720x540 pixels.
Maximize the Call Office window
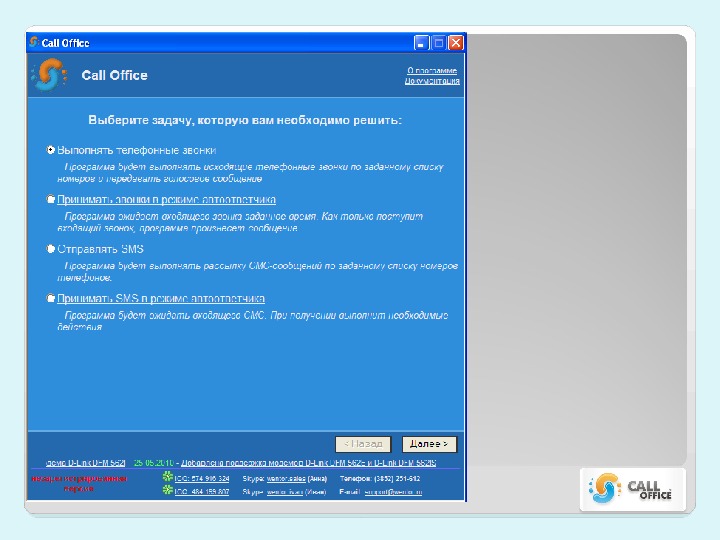(x=439, y=43)
